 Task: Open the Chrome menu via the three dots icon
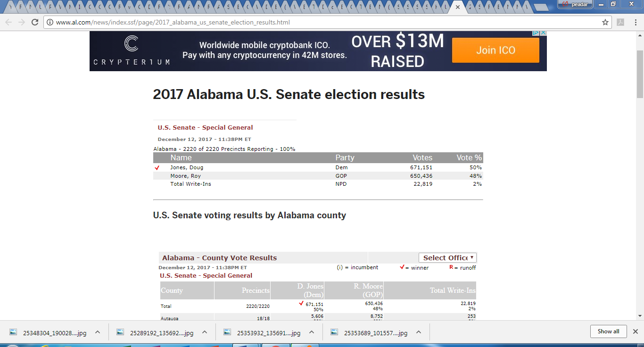635,22
